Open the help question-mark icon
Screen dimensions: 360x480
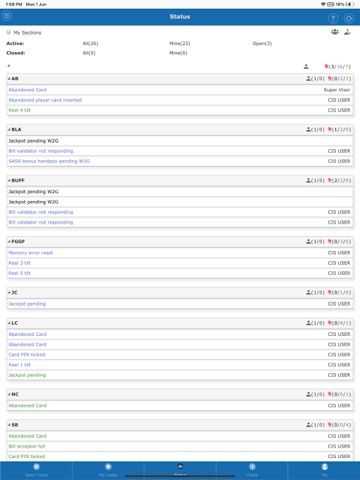pos(333,18)
